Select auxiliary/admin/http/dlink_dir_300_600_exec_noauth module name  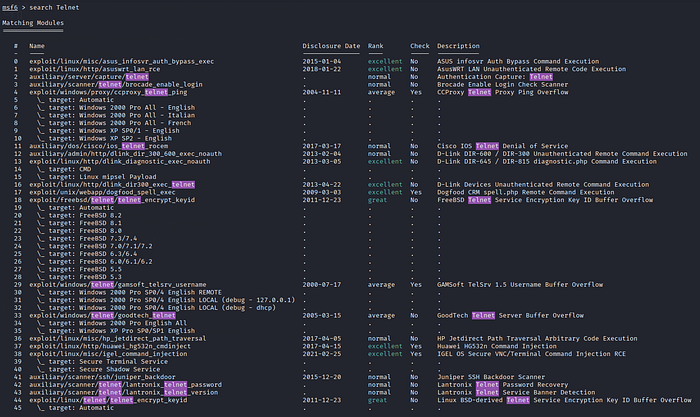tap(125, 154)
